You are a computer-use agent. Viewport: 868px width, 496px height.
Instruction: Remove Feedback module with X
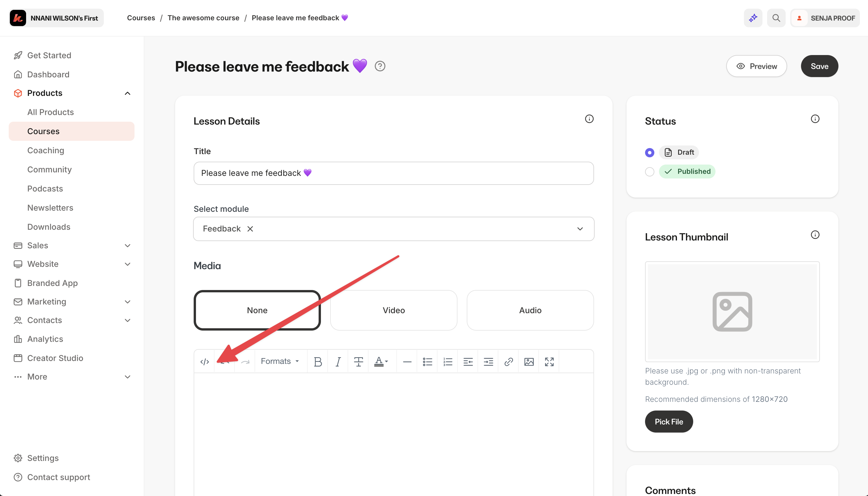[x=250, y=229]
